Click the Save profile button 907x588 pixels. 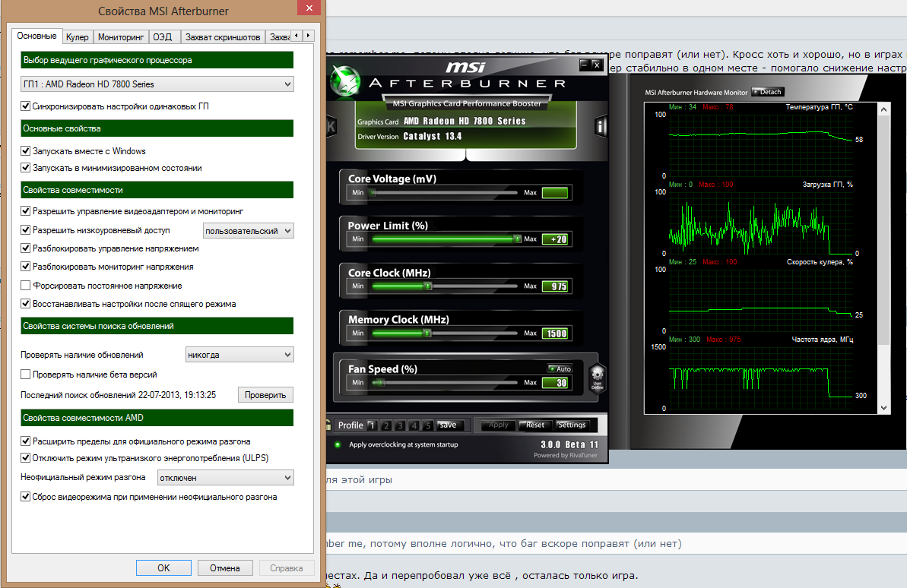point(449,425)
